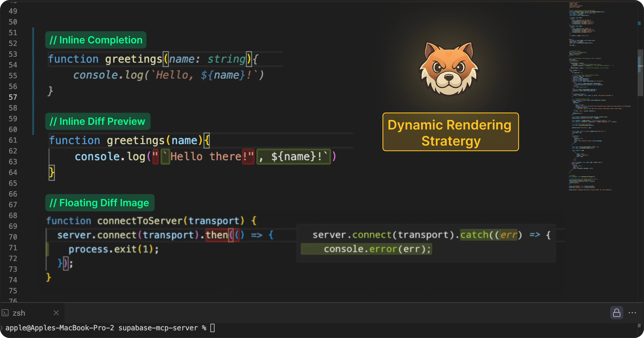Viewport: 644px width, 338px height.
Task: Click 'name: string' suggested parameter text
Action: 207,59
